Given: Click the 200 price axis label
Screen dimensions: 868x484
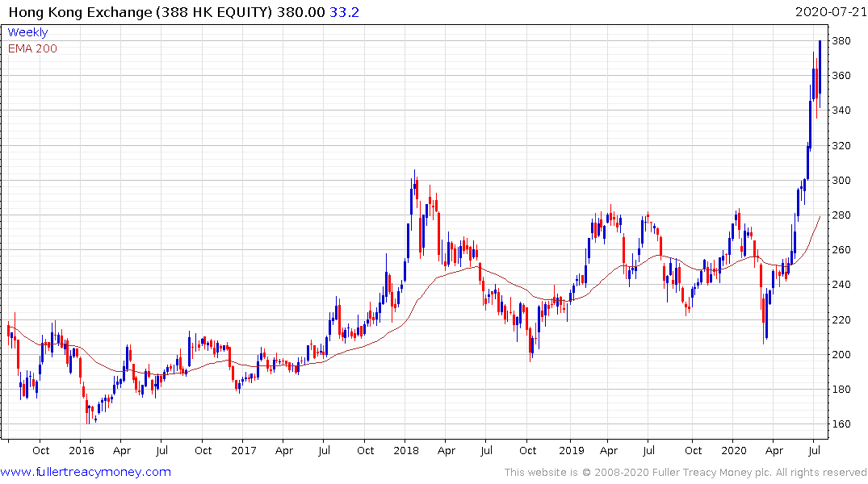Looking at the screenshot, I should click(x=841, y=355).
